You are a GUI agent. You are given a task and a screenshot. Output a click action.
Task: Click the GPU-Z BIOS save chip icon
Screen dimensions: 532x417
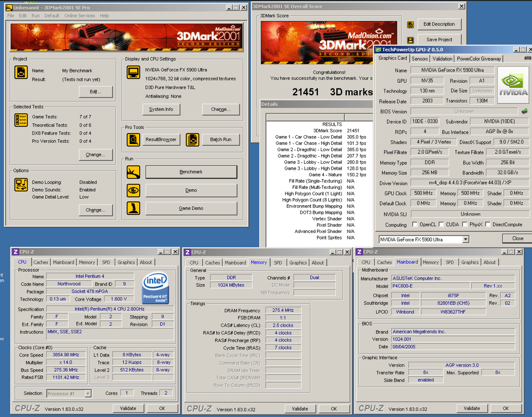click(x=525, y=111)
